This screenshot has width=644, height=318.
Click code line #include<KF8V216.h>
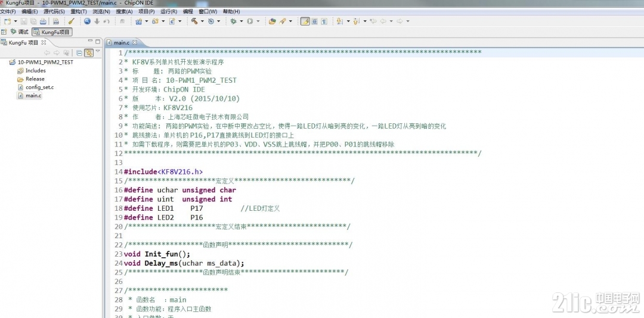click(163, 172)
